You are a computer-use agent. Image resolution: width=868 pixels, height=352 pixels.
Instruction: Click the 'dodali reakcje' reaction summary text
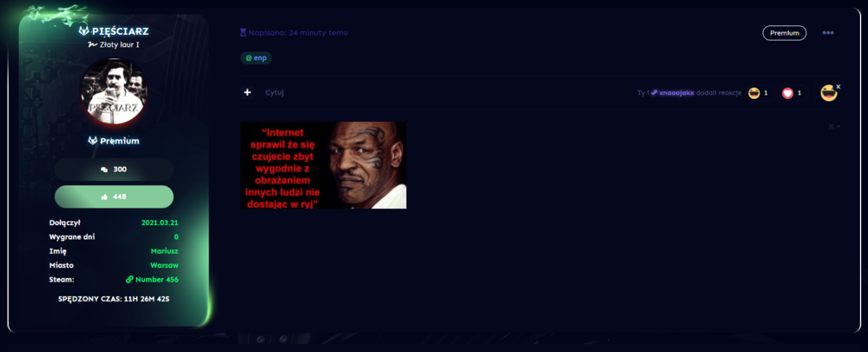(719, 93)
